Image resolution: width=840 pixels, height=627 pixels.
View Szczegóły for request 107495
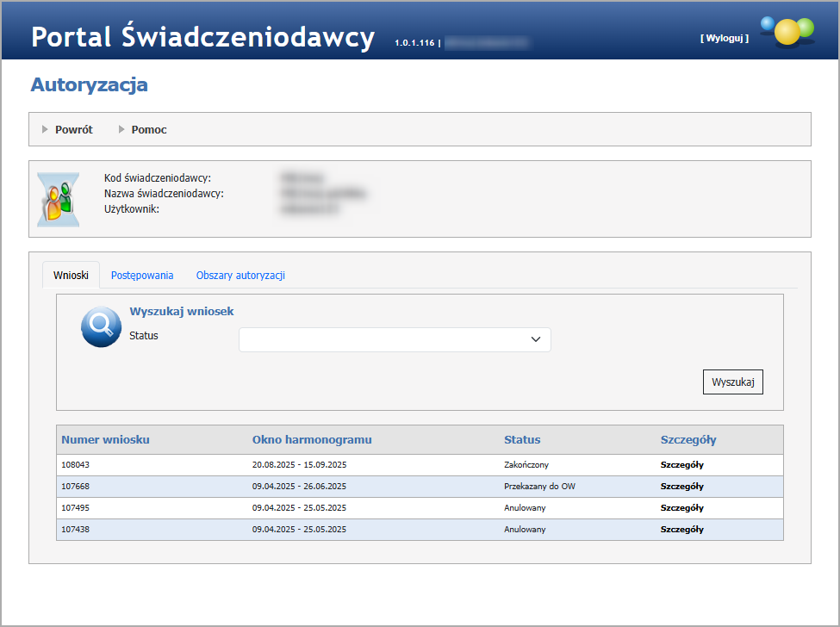681,508
